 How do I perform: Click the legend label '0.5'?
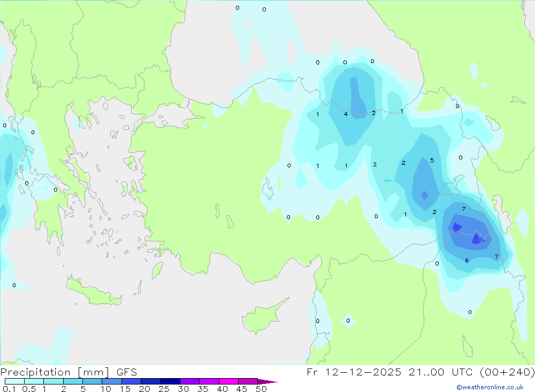coord(29,389)
